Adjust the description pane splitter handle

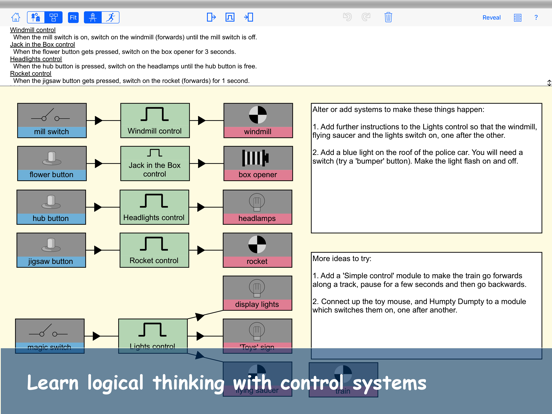549,83
